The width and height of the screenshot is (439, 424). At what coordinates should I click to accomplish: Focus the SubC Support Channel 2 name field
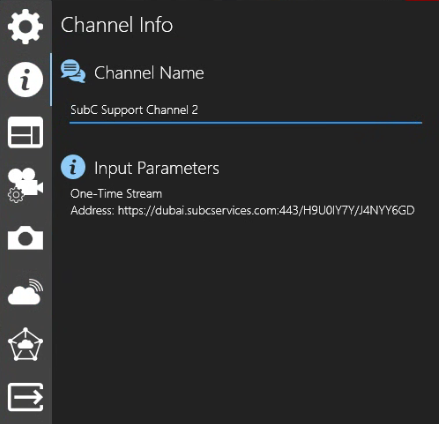tap(246, 110)
